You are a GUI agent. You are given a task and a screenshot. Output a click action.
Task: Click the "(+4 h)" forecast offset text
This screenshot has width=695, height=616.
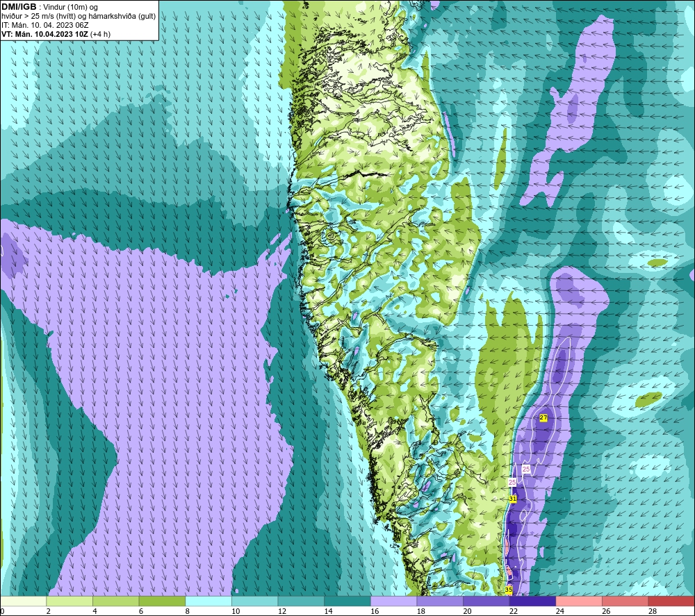(100, 34)
